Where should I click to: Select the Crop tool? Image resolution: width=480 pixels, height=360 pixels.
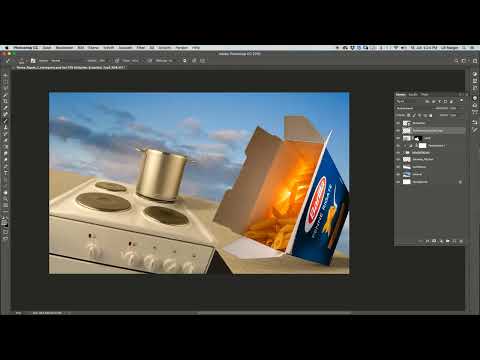(5, 101)
